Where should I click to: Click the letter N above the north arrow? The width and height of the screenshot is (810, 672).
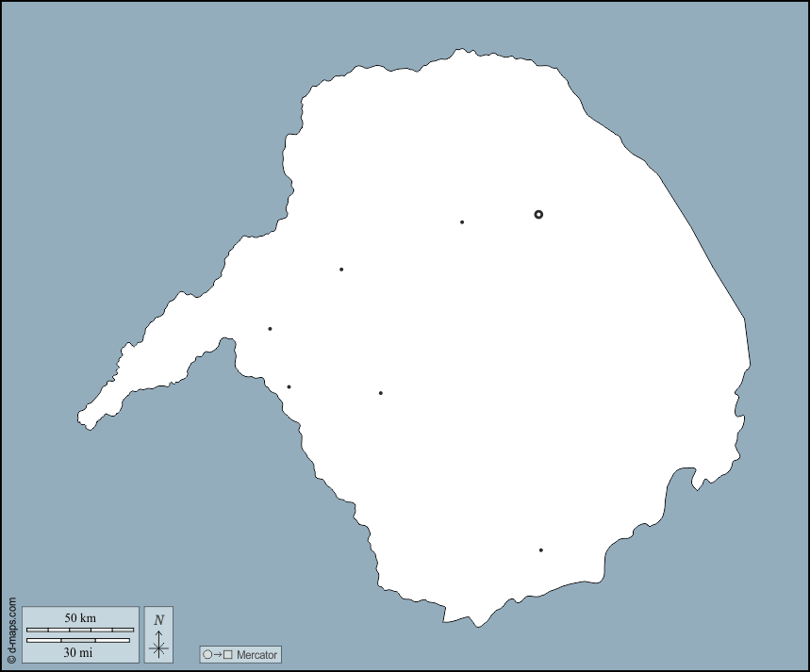(158, 619)
